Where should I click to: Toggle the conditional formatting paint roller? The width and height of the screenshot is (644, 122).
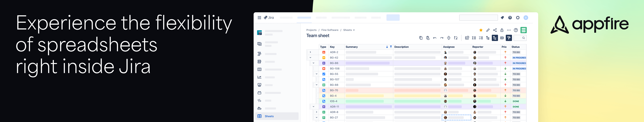click(x=509, y=38)
